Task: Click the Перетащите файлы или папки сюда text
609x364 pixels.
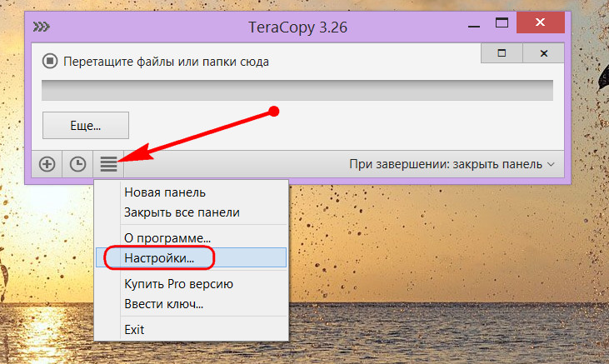Action: point(166,62)
